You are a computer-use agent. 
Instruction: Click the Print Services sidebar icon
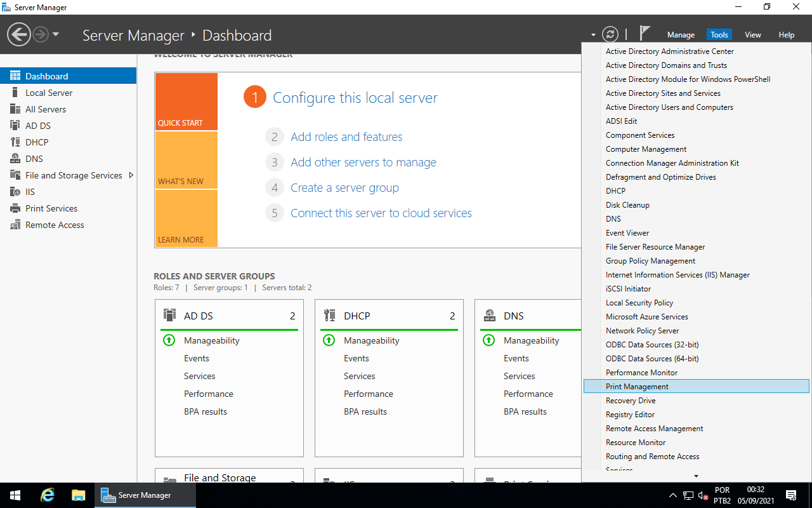point(15,208)
